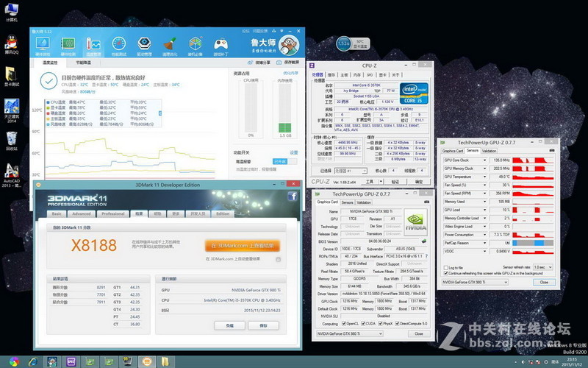The image size is (588, 368).
Task: Click the colorful Start orb on taskbar
Action: (x=14, y=361)
